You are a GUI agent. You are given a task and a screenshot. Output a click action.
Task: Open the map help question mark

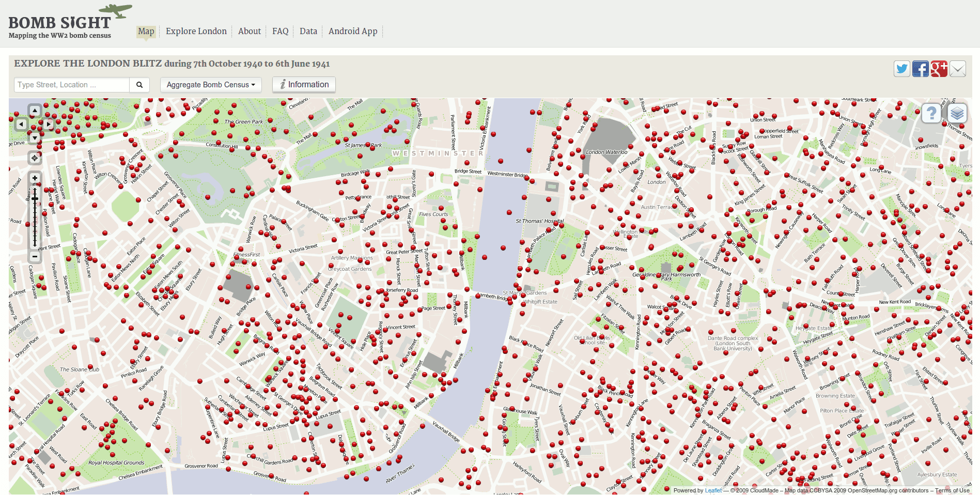point(931,113)
